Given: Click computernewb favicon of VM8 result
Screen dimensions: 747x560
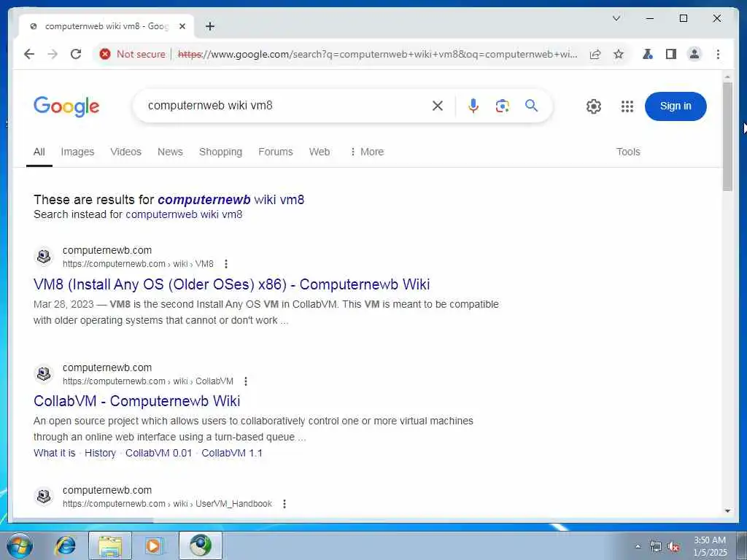Looking at the screenshot, I should coord(44,257).
